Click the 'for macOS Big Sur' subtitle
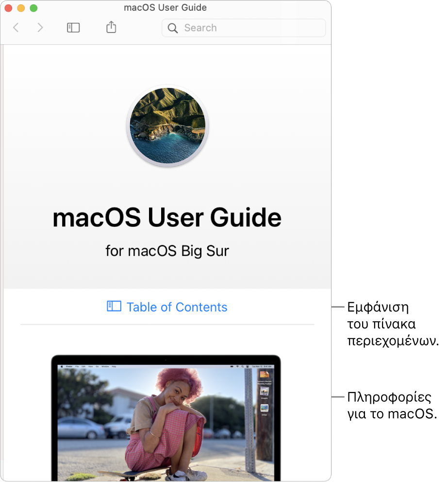 tap(167, 251)
